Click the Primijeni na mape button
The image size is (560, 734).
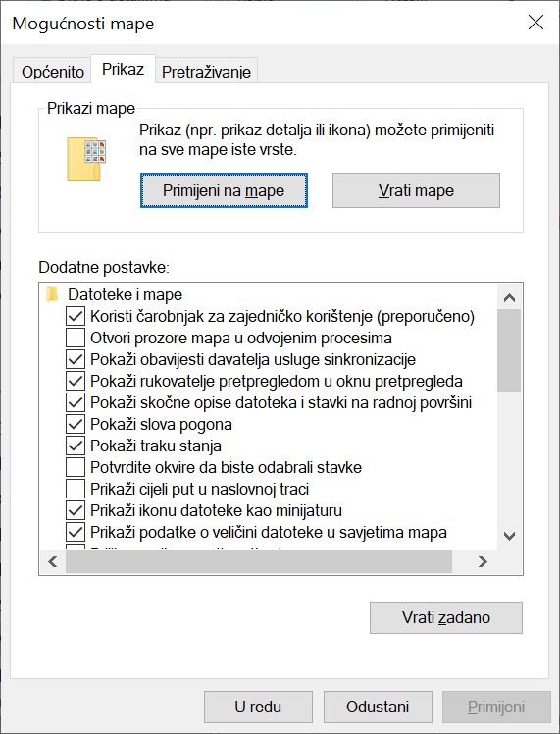tap(224, 190)
